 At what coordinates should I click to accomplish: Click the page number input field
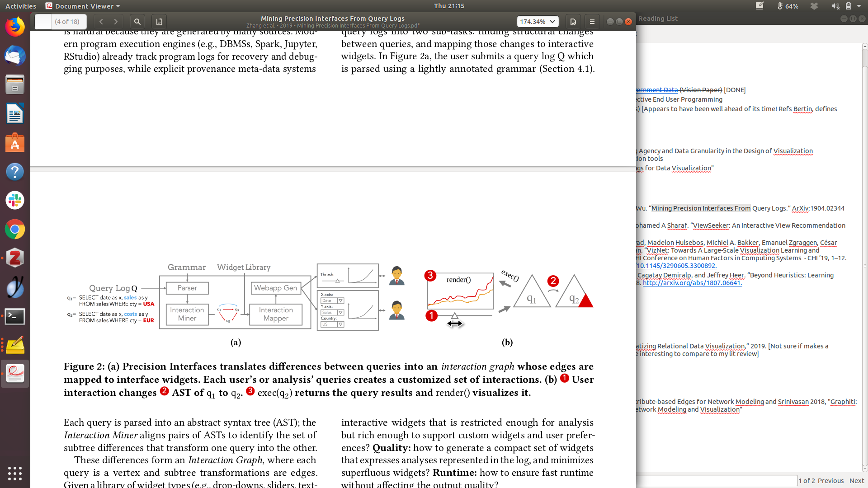43,22
